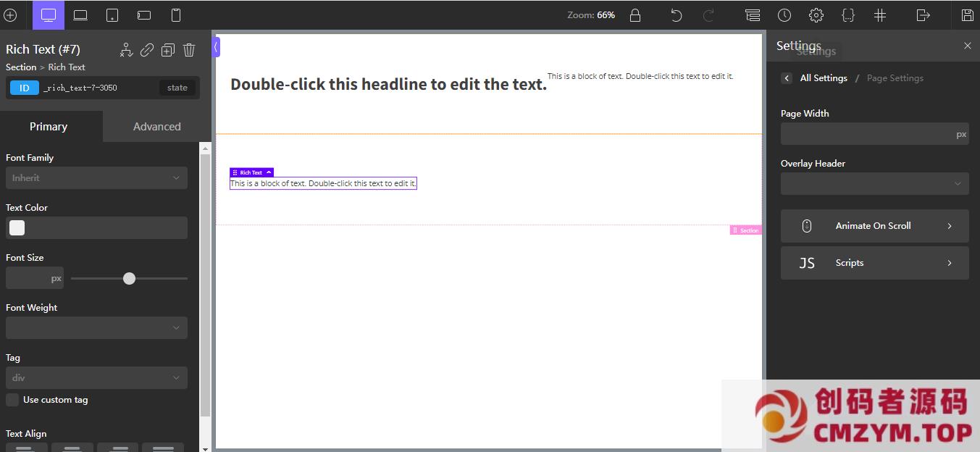Open the Selectors hash icon
980x452 pixels.
point(880,15)
